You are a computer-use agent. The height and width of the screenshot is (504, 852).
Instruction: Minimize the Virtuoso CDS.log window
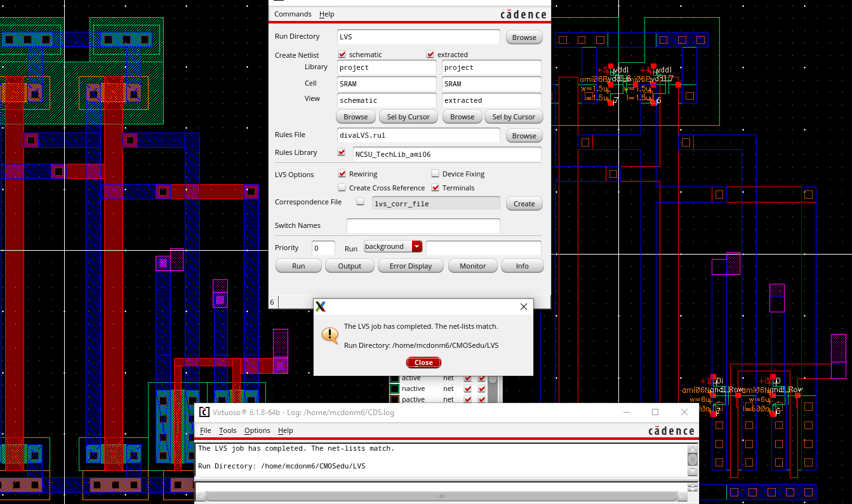626,412
